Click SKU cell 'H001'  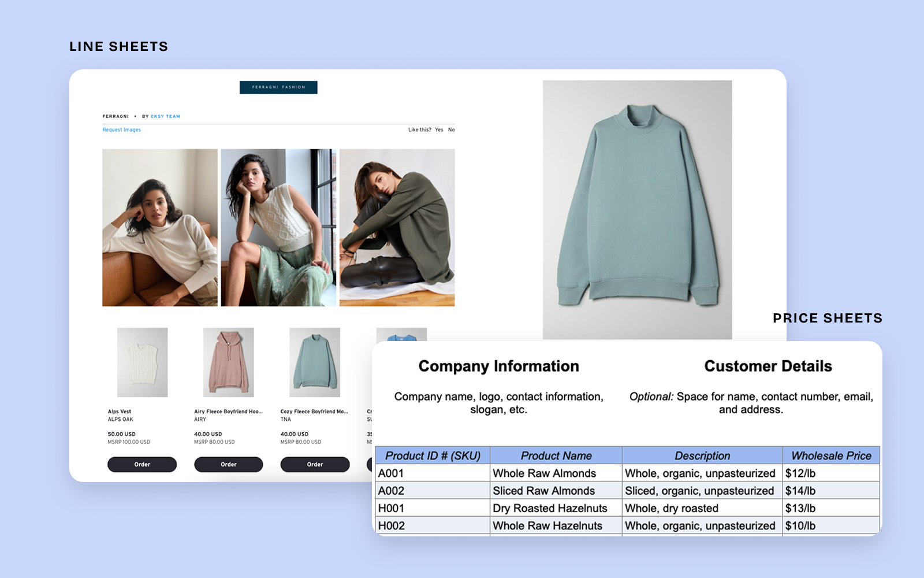(x=433, y=508)
